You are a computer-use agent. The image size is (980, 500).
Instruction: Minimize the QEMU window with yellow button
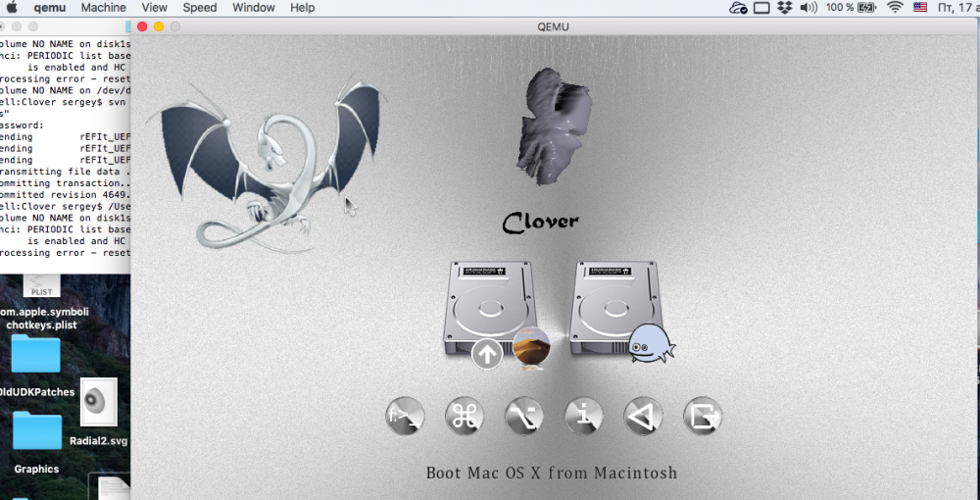[159, 26]
